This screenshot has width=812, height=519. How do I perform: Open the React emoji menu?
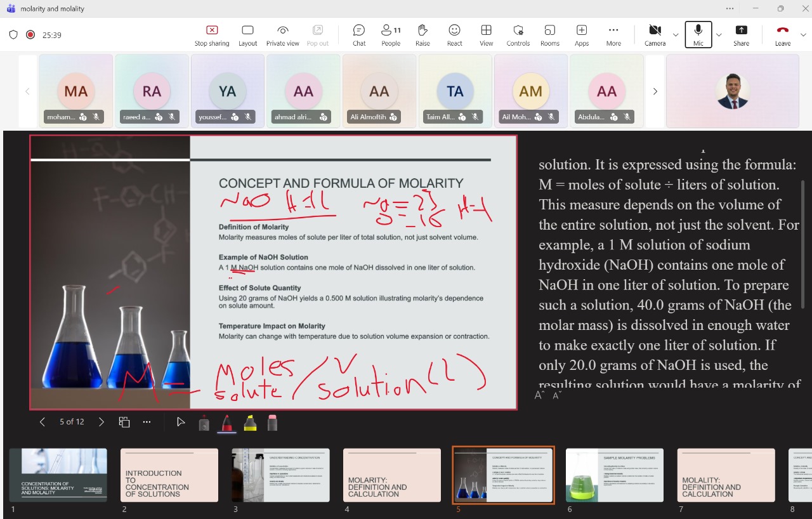click(454, 35)
